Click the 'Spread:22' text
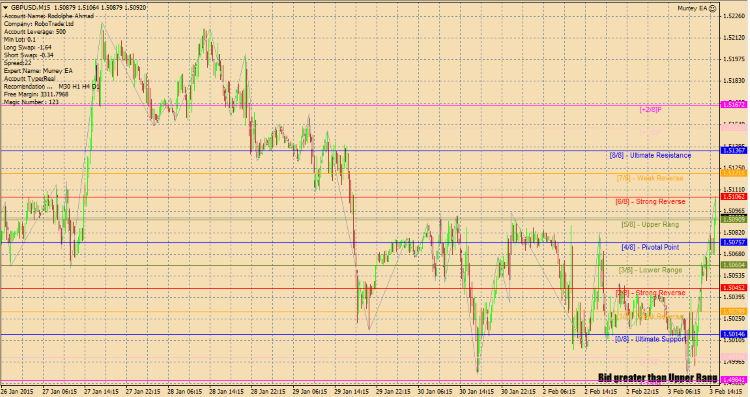 coord(18,63)
